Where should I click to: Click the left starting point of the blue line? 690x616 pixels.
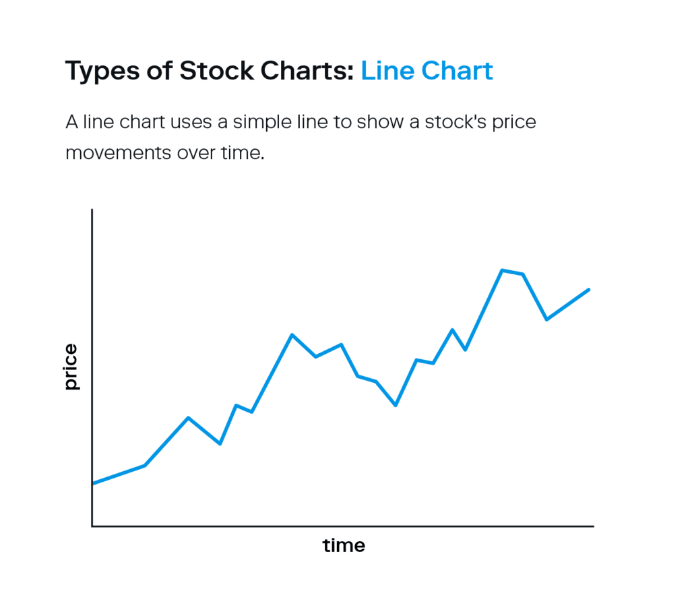tap(93, 483)
